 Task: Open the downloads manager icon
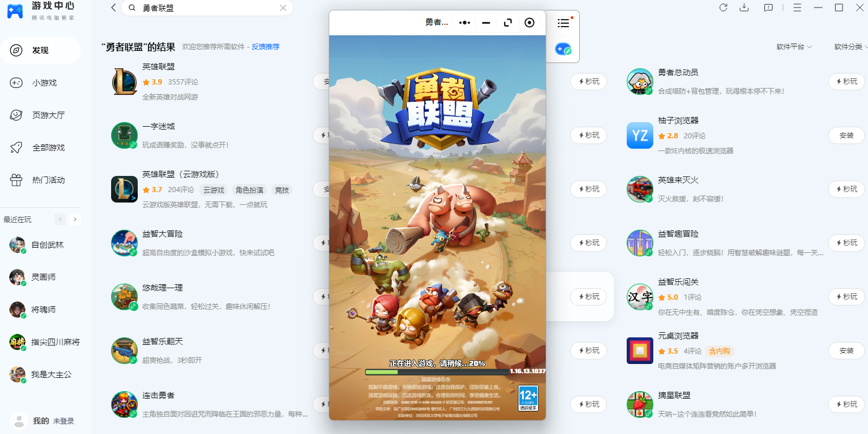(745, 8)
